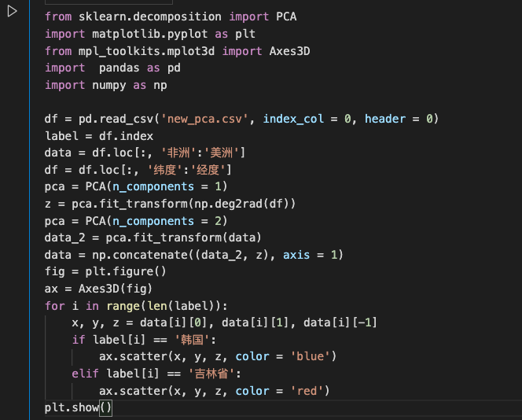Click 'pandas' in the import pandas line
The image size is (522, 420).
(x=119, y=68)
